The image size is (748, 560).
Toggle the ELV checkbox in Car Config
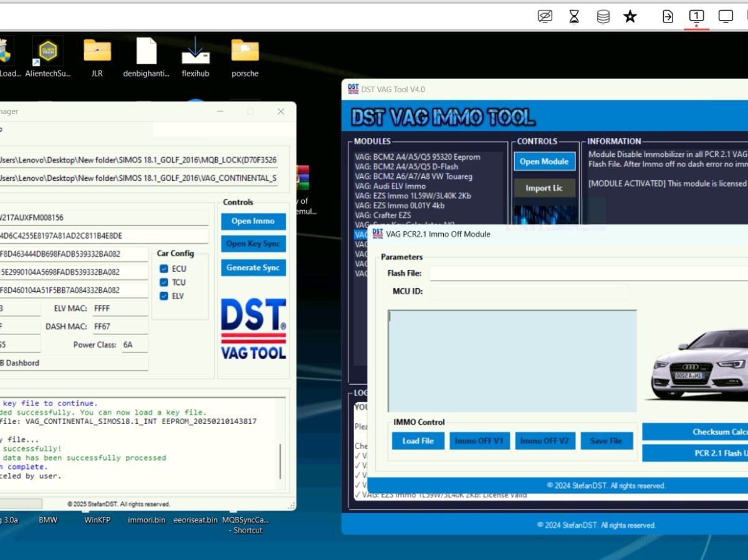coord(163,296)
